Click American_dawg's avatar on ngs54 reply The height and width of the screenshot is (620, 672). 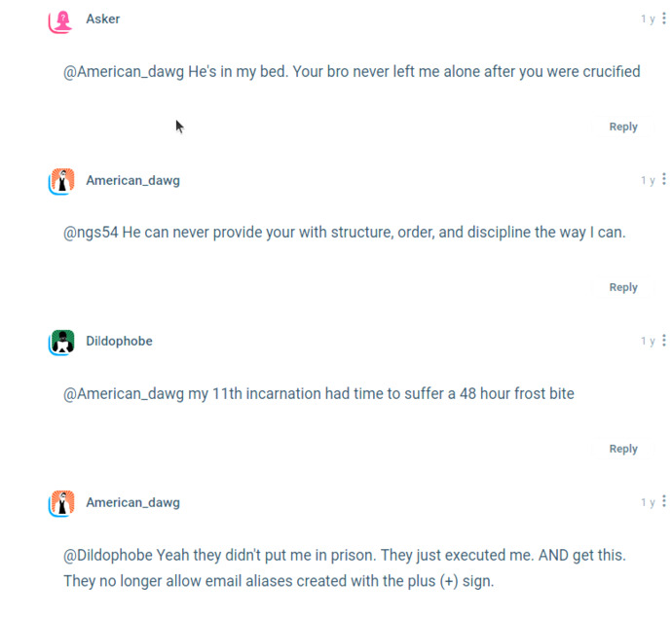pyautogui.click(x=61, y=181)
